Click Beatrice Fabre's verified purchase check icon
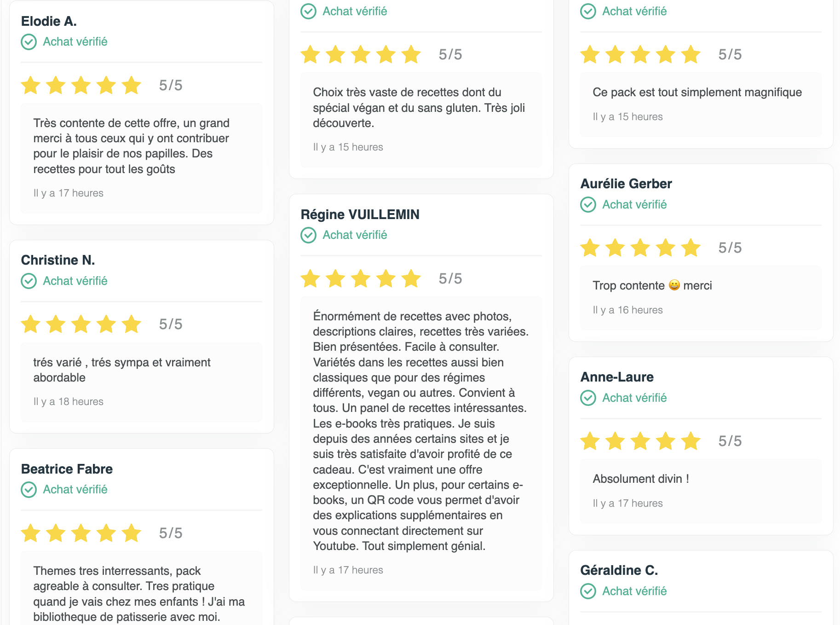The width and height of the screenshot is (840, 625). pos(29,490)
